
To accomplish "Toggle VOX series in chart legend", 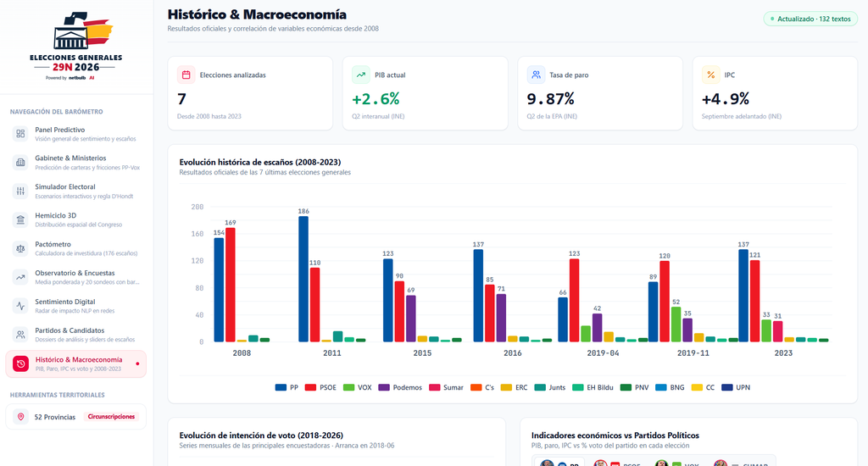I will (x=358, y=387).
